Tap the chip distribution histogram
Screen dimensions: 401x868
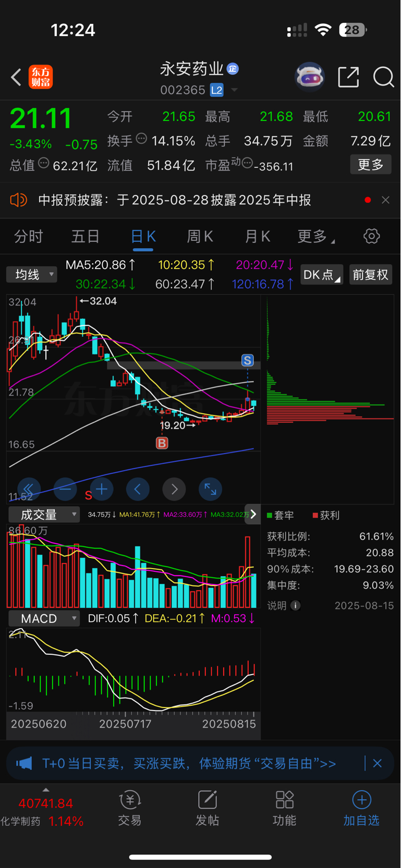tap(330, 399)
